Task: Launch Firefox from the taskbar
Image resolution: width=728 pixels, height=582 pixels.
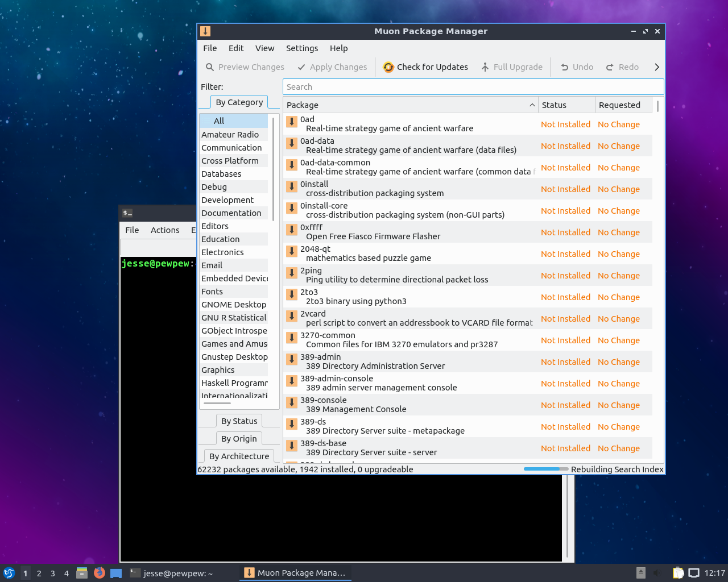Action: pyautogui.click(x=99, y=573)
